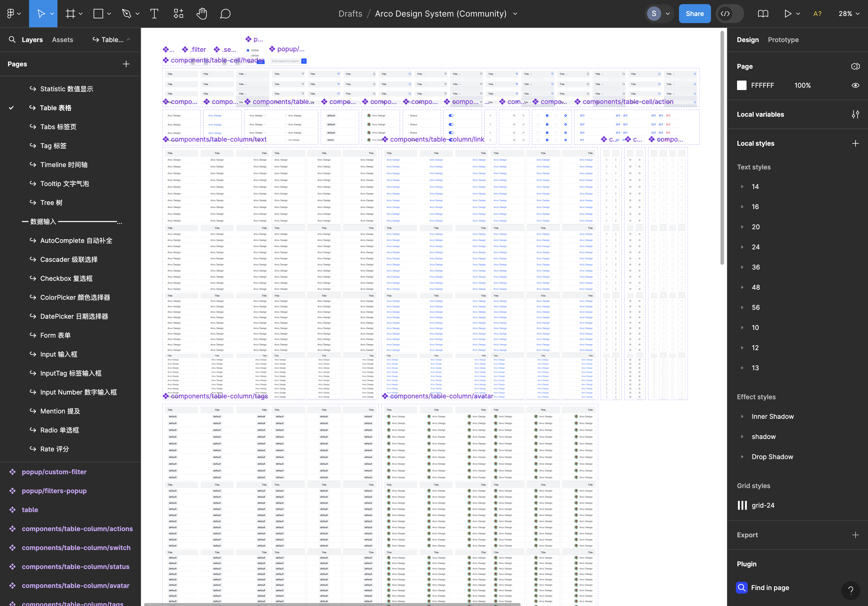This screenshot has width=868, height=606.
Task: Select the Move tool
Action: pyautogui.click(x=41, y=14)
